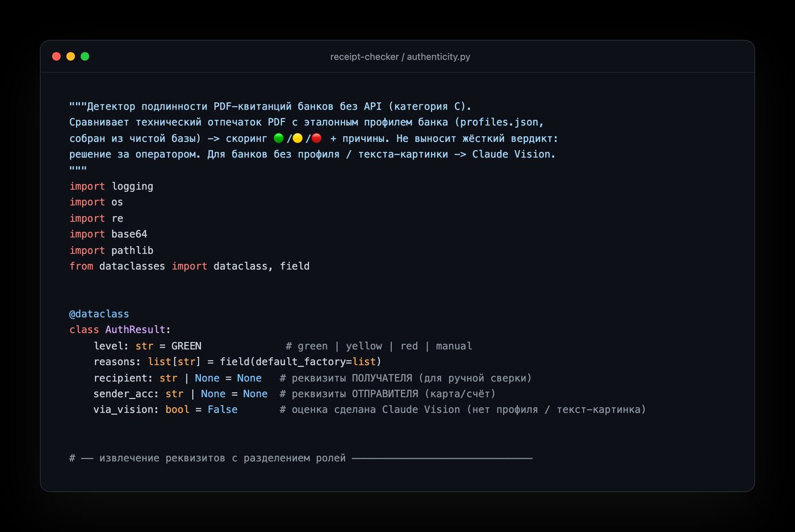Viewport: 795px width, 532px height.
Task: Click the "via_vision: bool = False" field
Action: pos(166,410)
